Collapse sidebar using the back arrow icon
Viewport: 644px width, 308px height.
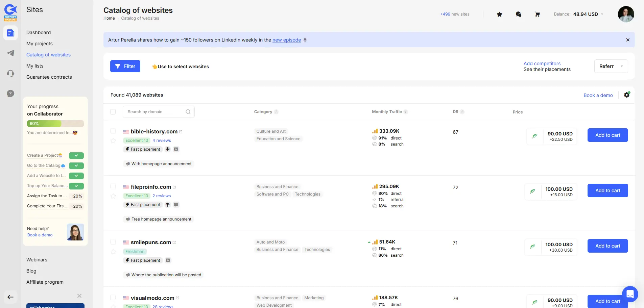coord(10,297)
